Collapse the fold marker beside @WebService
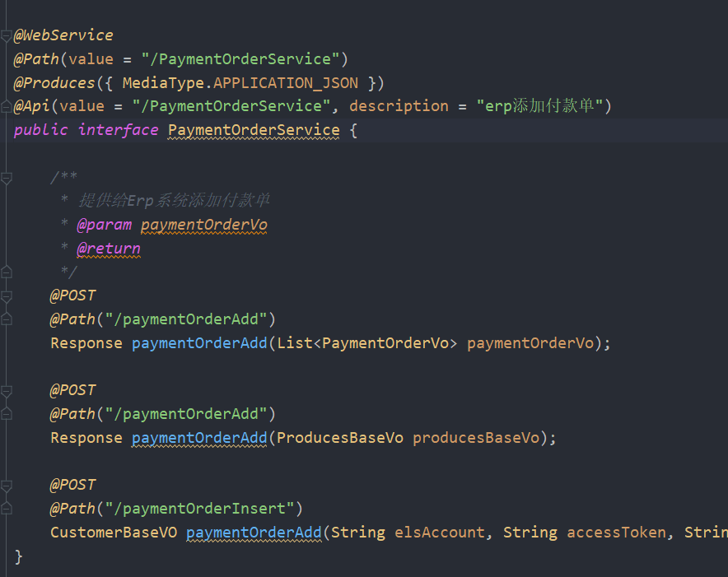 tap(6, 35)
